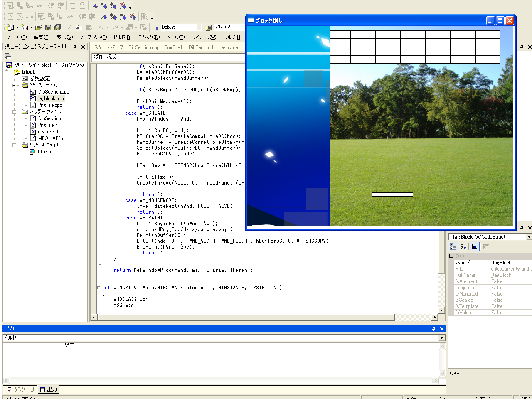
Task: Click the Properties icon in Solution Explorer toolbar
Action: [8, 56]
